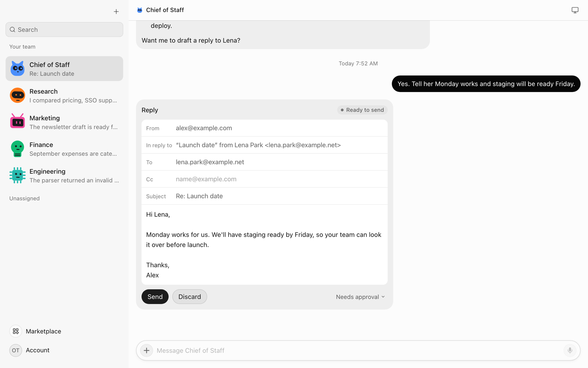Screen dimensions: 588x368
Task: Open the Marketing conversation
Action: [x=64, y=122]
